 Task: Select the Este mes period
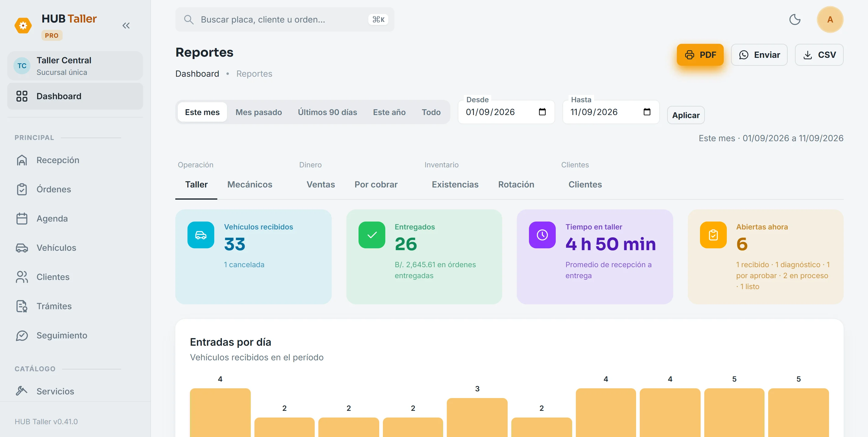(x=202, y=112)
